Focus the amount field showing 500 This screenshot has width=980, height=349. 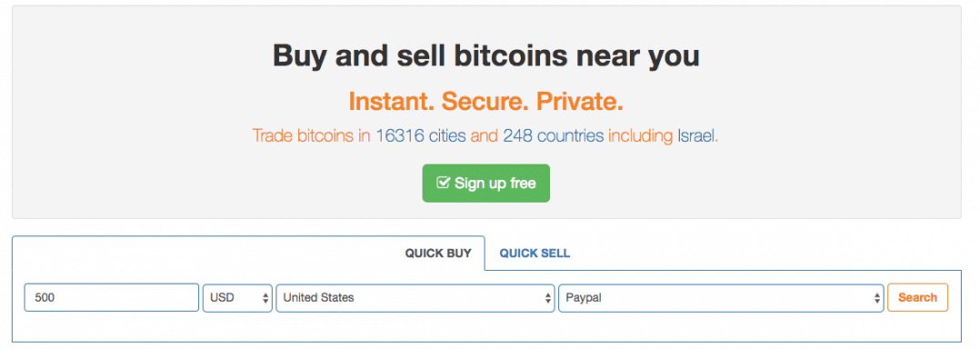[x=111, y=298]
